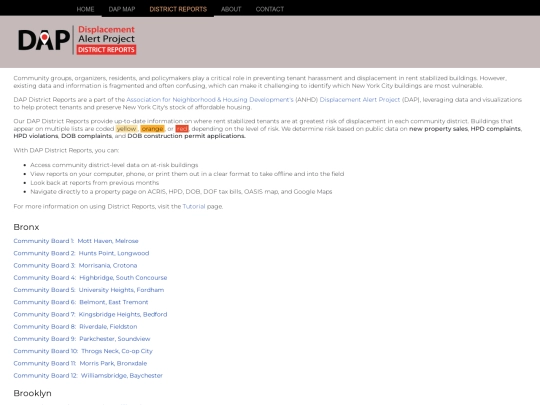540x405 pixels.
Task: Open Community Board 9: Parkchester, Soundview
Action: (82, 339)
